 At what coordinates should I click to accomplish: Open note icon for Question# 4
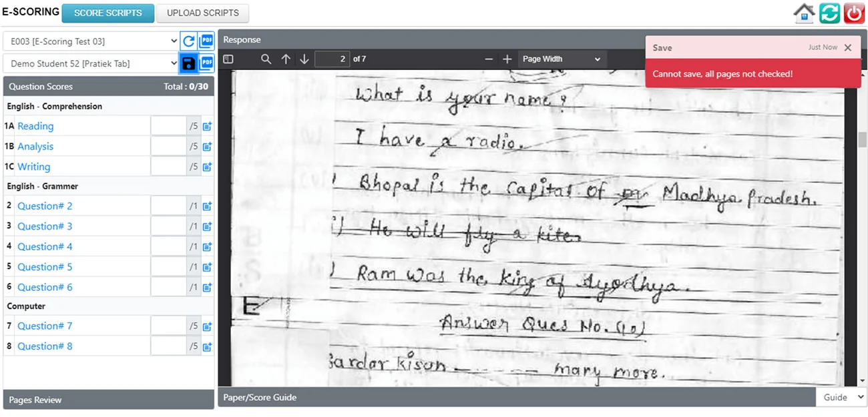[207, 247]
